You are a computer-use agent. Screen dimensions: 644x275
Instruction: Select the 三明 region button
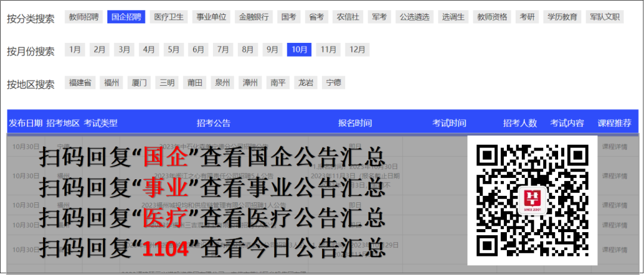point(167,82)
